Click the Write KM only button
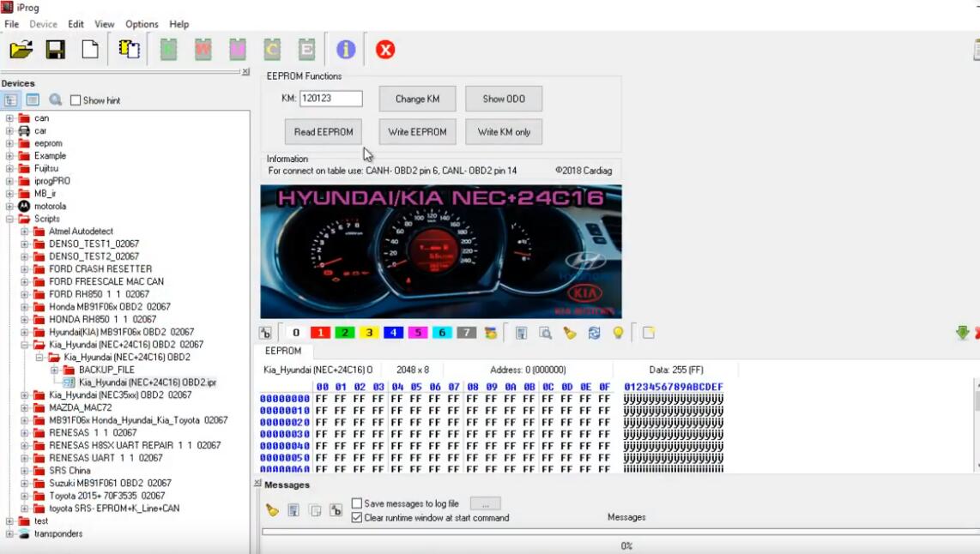The width and height of the screenshot is (980, 554). click(504, 132)
